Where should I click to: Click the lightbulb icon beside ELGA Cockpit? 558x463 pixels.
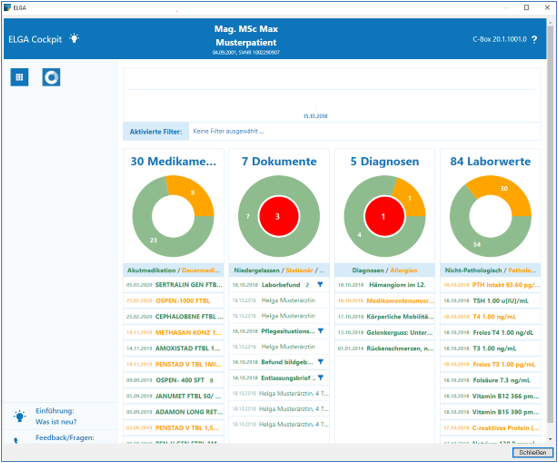pyautogui.click(x=74, y=38)
